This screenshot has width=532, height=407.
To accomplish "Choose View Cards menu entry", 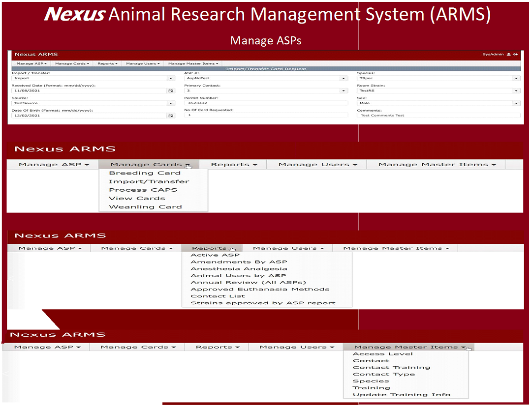I will click(x=137, y=199).
